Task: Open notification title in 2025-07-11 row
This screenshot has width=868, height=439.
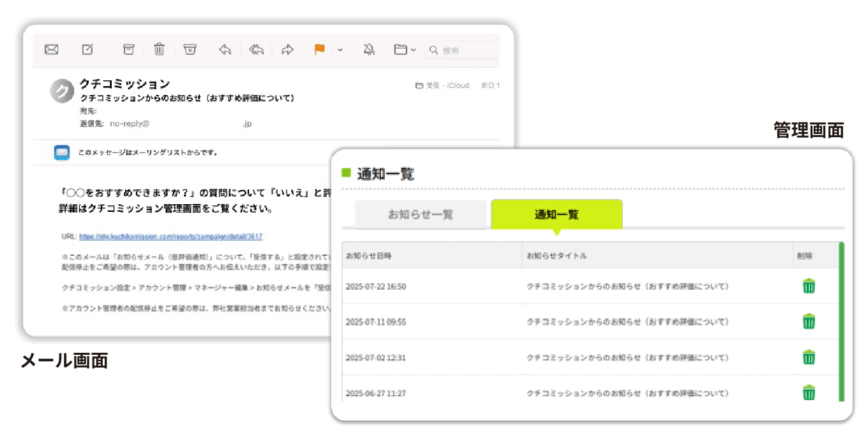Action: [x=627, y=322]
